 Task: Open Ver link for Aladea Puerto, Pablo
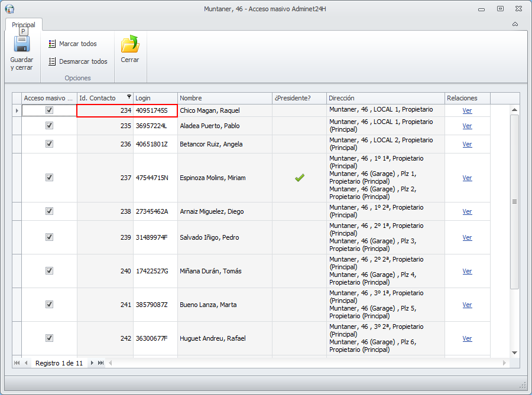467,126
